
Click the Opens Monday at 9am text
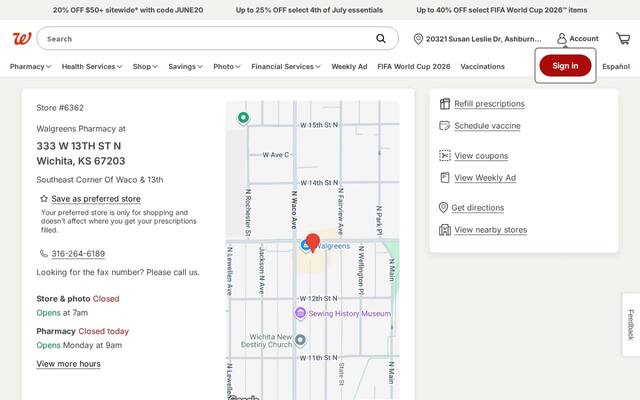click(79, 345)
